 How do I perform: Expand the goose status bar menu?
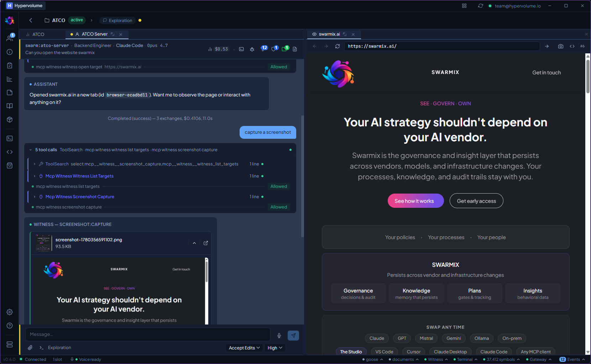tap(372, 359)
